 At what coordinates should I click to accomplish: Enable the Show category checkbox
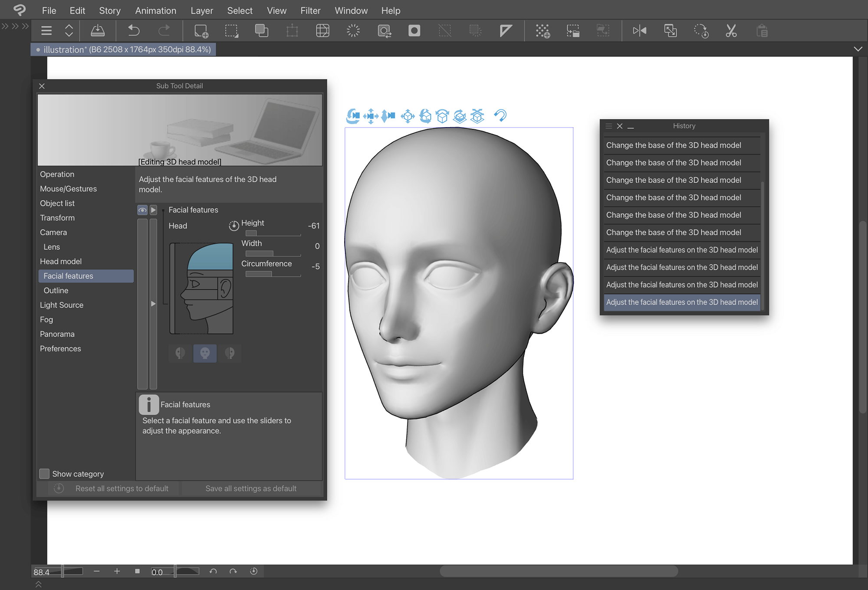tap(44, 474)
